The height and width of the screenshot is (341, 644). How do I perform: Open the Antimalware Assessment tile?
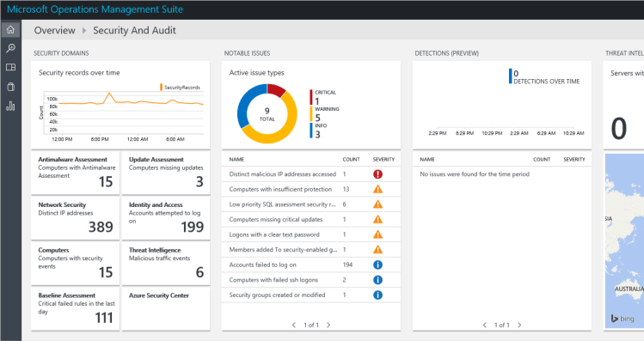76,173
